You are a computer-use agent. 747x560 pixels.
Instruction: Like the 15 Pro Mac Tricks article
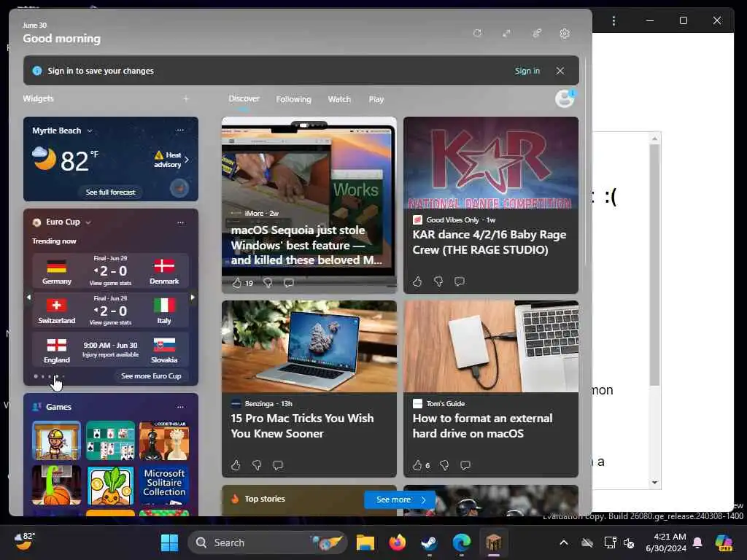236,464
